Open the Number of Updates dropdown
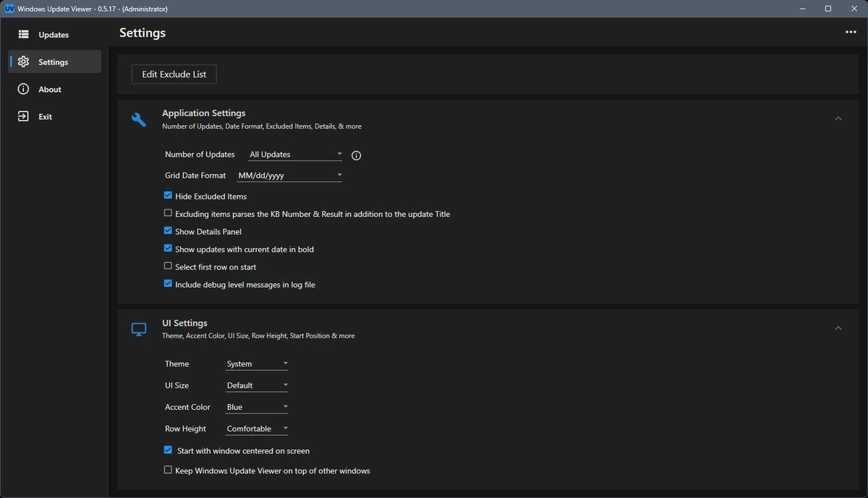 (295, 155)
